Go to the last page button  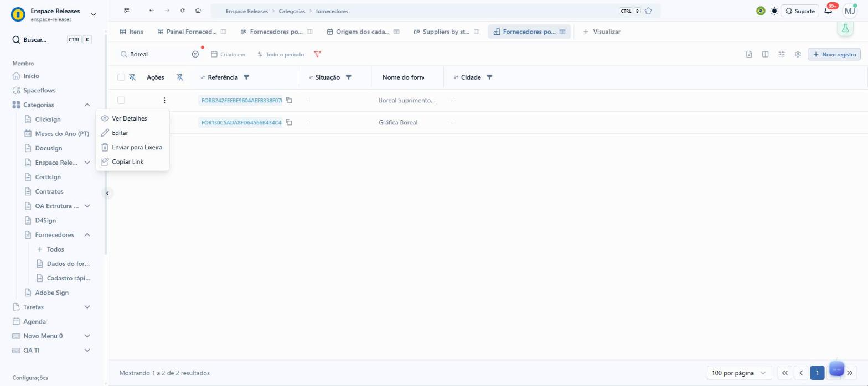tap(850, 373)
